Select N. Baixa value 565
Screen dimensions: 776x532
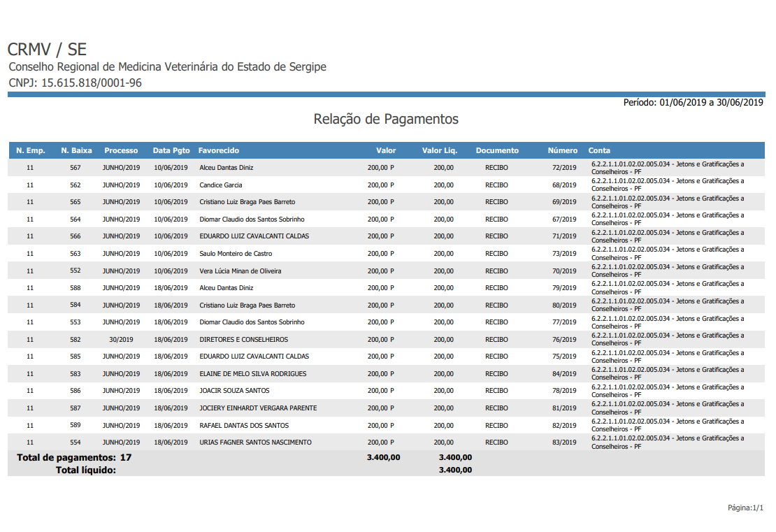[76, 202]
